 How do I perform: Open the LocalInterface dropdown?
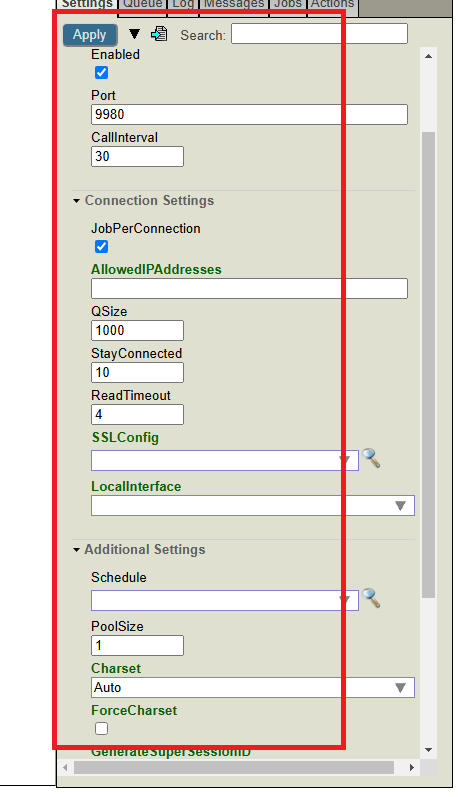[x=253, y=506]
